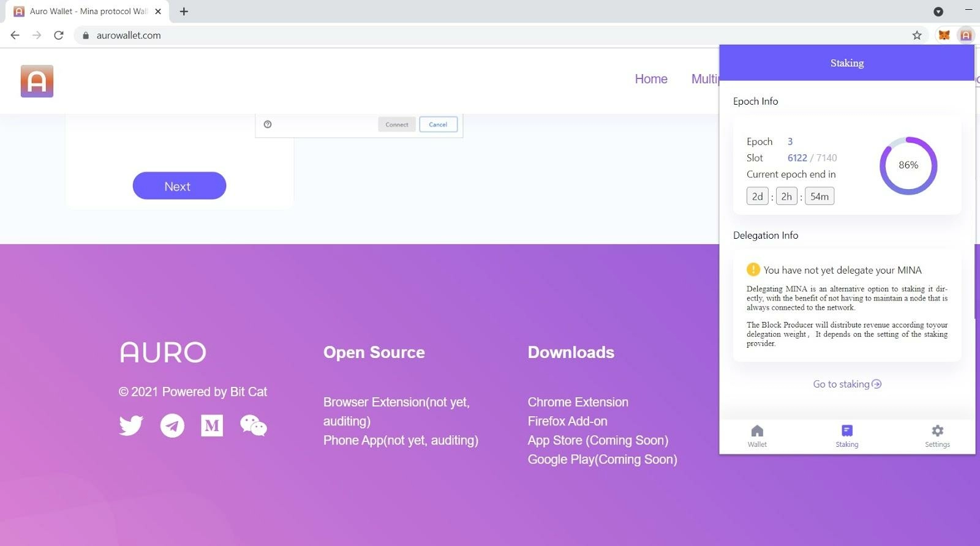Navigate to Home in site menu
Screen dimensions: 980x546
click(x=651, y=79)
